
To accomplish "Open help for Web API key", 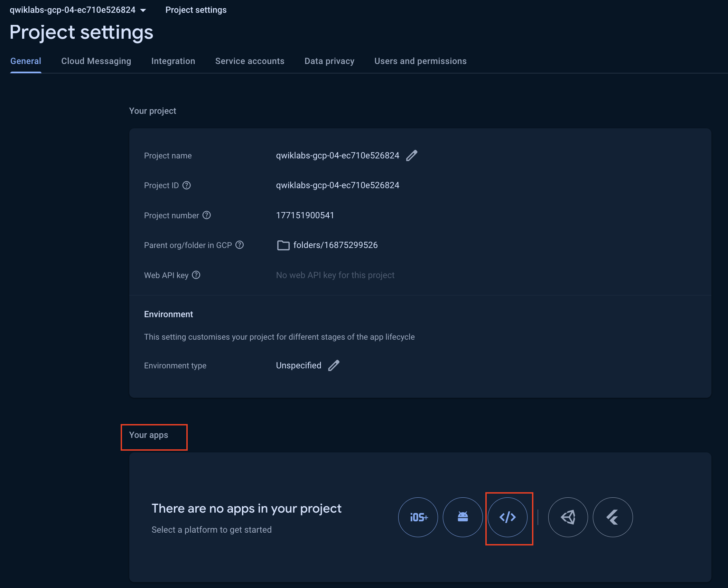I will tap(196, 275).
